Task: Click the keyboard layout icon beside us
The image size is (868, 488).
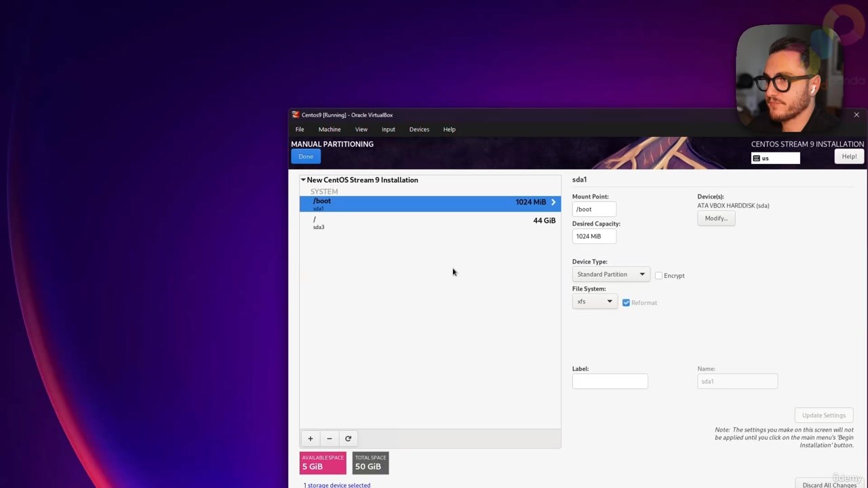Action: tap(757, 158)
